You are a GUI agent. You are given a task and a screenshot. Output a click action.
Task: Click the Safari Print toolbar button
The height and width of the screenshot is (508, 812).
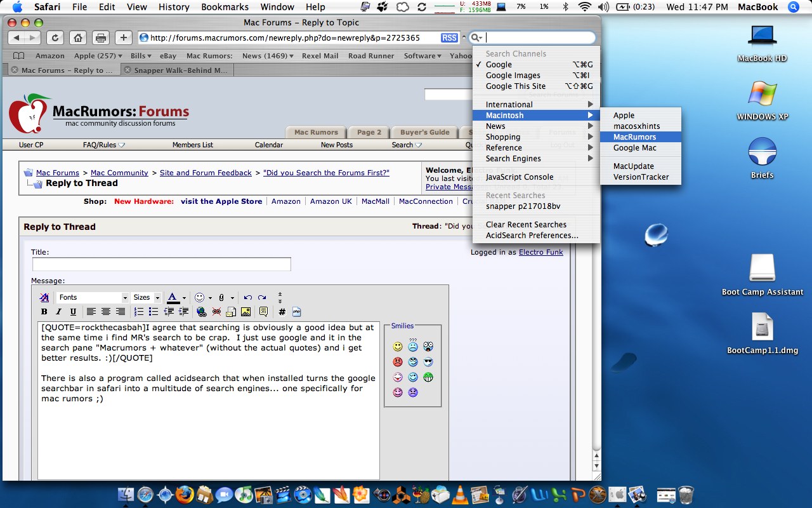[x=100, y=37]
